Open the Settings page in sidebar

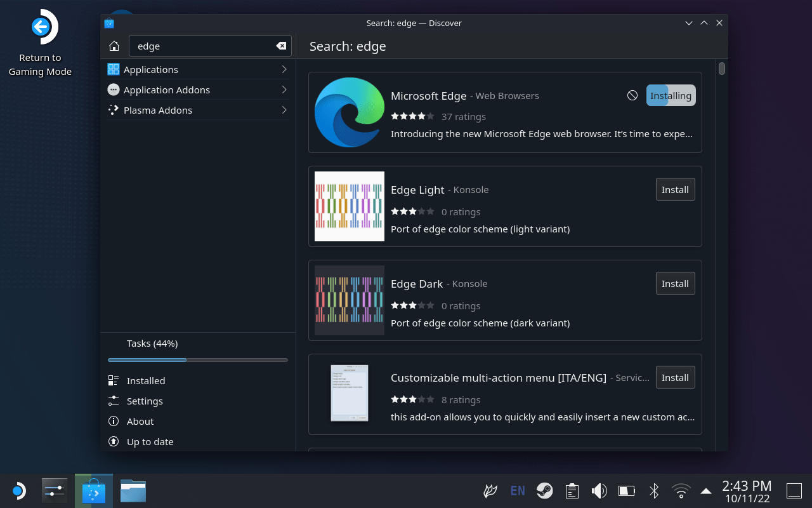pos(145,401)
